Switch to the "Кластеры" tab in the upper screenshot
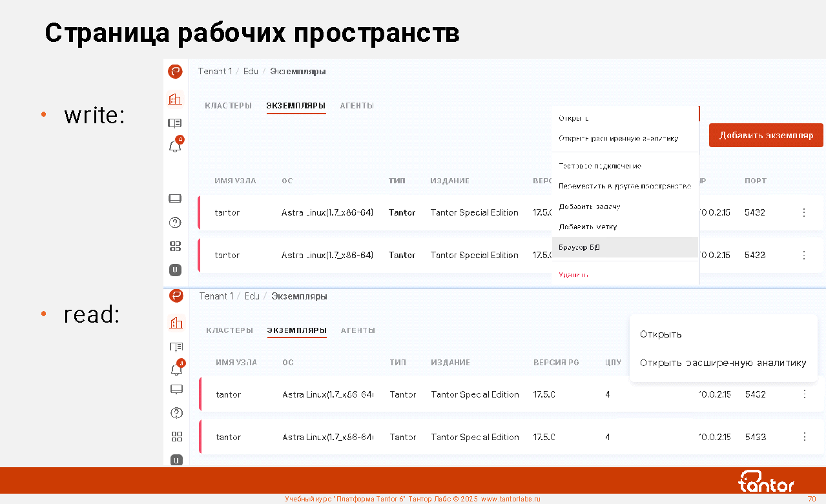The height and width of the screenshot is (504, 826). pos(228,106)
